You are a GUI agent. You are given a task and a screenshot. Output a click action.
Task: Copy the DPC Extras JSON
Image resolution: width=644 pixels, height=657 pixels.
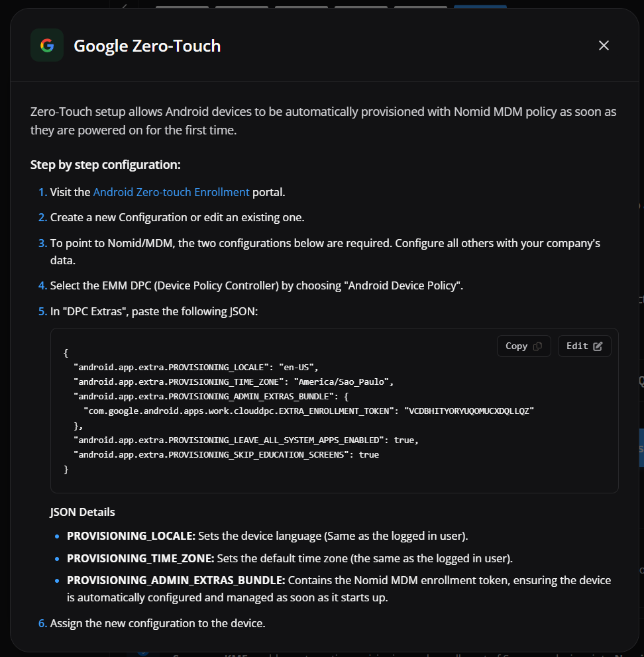tap(523, 346)
